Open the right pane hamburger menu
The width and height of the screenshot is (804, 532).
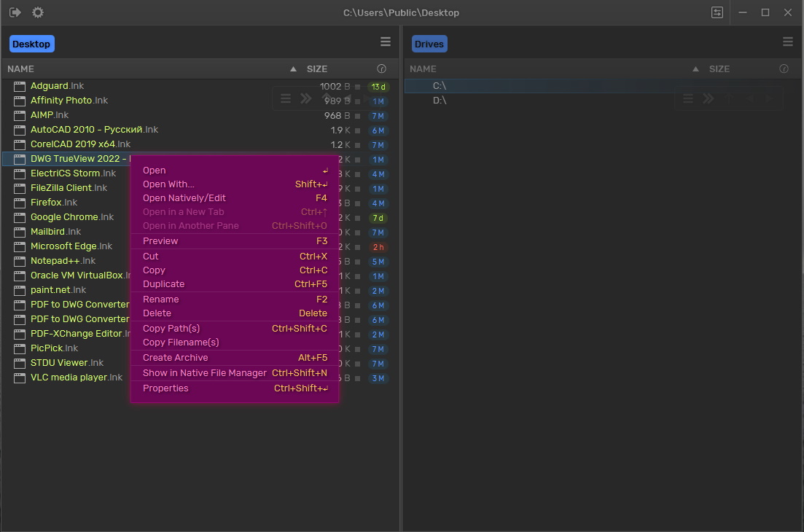pyautogui.click(x=787, y=42)
